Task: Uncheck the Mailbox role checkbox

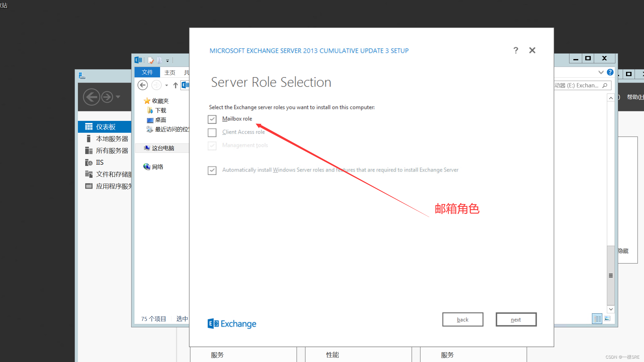Action: [212, 119]
